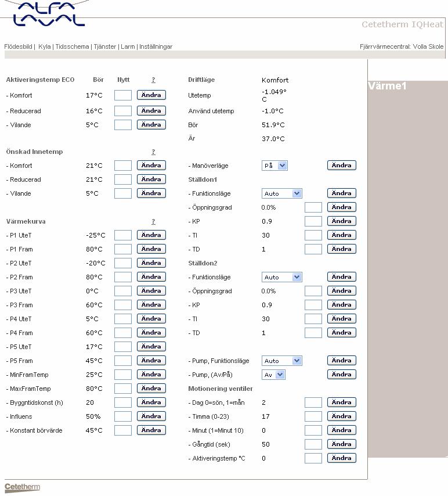This screenshot has width=448, height=496.
Task: Click Ändra for Konstant börvärde
Action: (151, 430)
